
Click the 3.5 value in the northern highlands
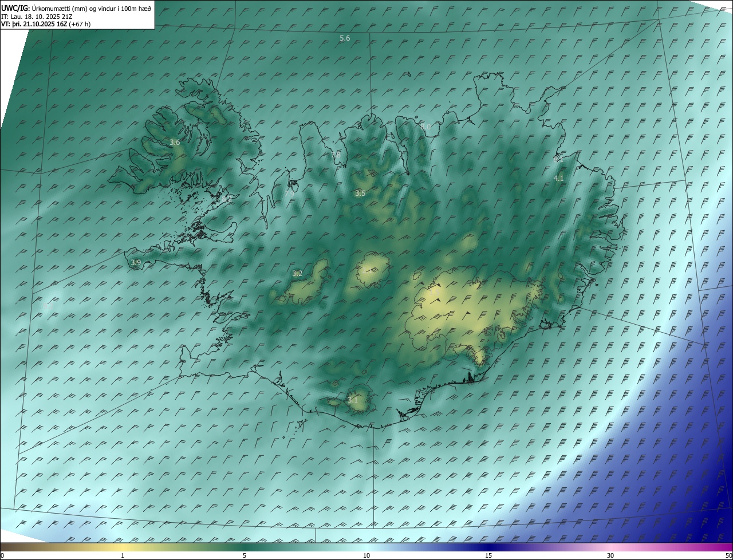tap(360, 194)
